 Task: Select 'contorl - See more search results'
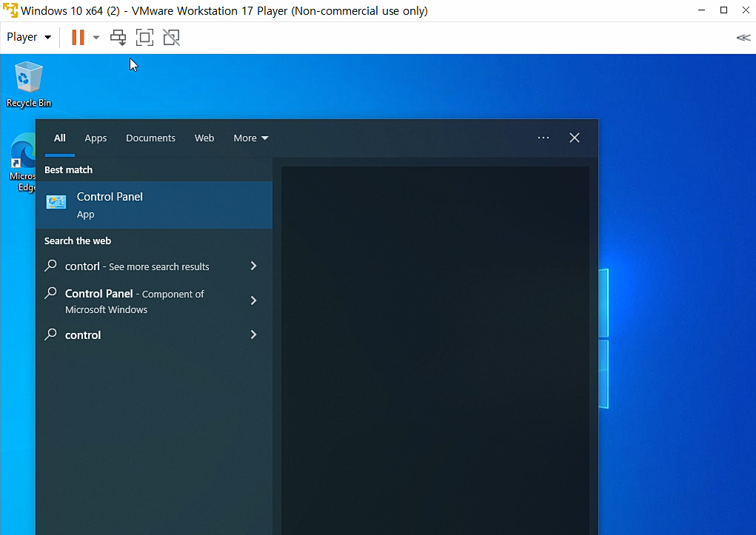pyautogui.click(x=137, y=266)
